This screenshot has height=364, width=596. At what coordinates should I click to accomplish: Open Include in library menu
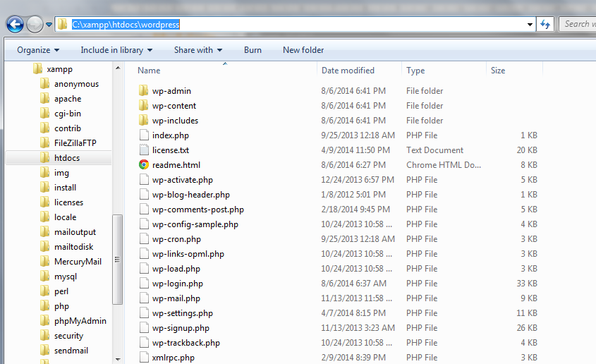(x=116, y=50)
